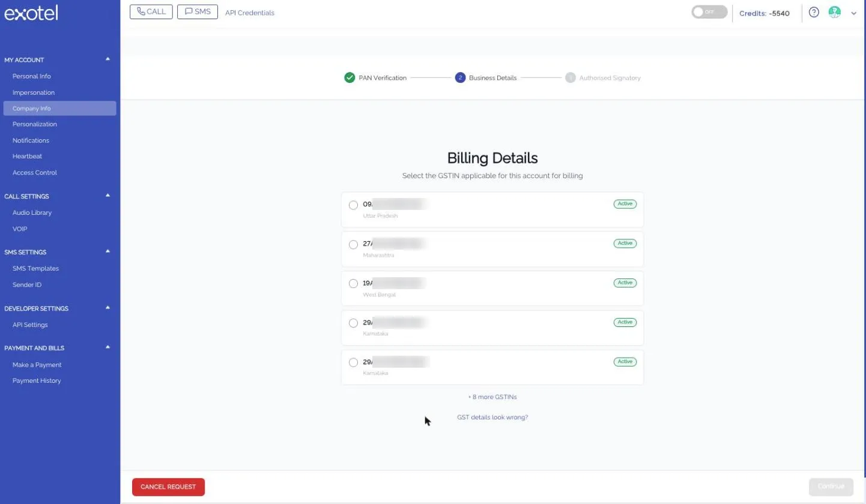Open Access Control in sidebar
Image resolution: width=866 pixels, height=504 pixels.
(x=35, y=172)
